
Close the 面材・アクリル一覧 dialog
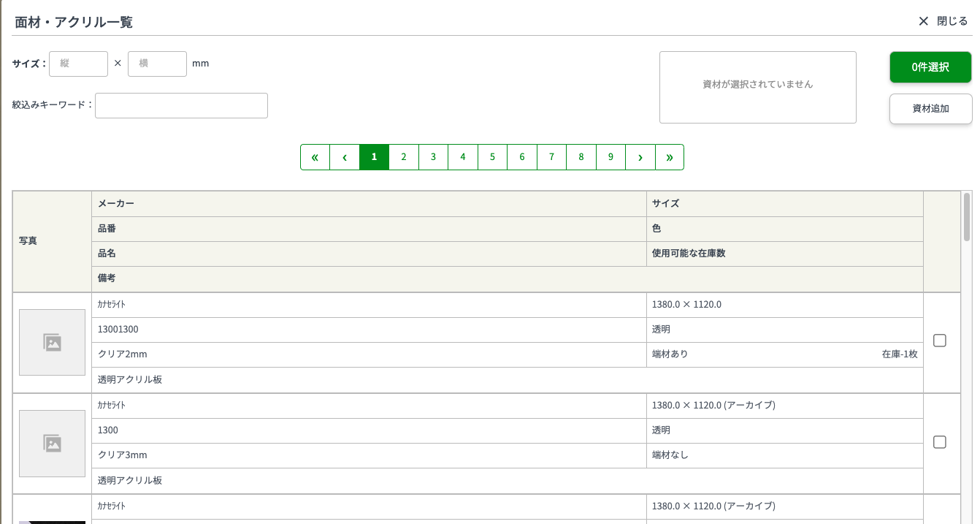pyautogui.click(x=943, y=21)
